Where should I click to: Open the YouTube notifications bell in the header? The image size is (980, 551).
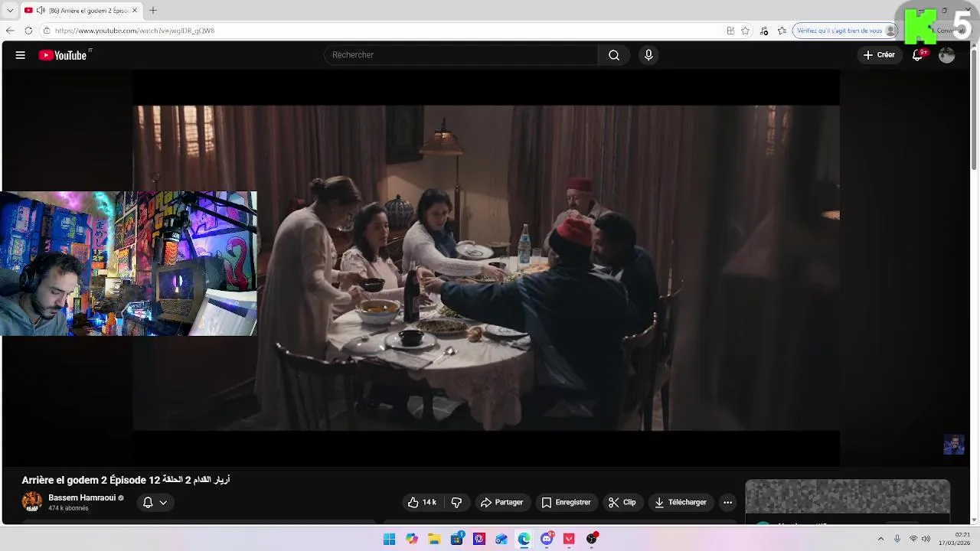pos(918,55)
